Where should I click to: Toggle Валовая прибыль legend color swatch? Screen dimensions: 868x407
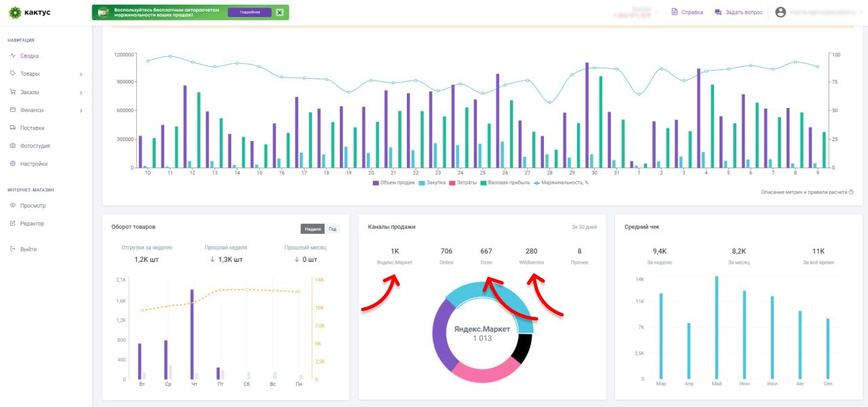[483, 182]
